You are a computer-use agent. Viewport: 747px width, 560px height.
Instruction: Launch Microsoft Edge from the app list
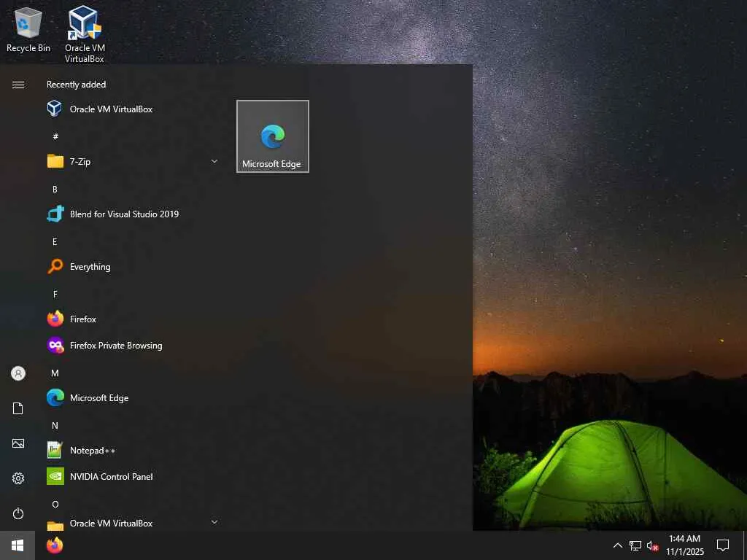point(133,397)
